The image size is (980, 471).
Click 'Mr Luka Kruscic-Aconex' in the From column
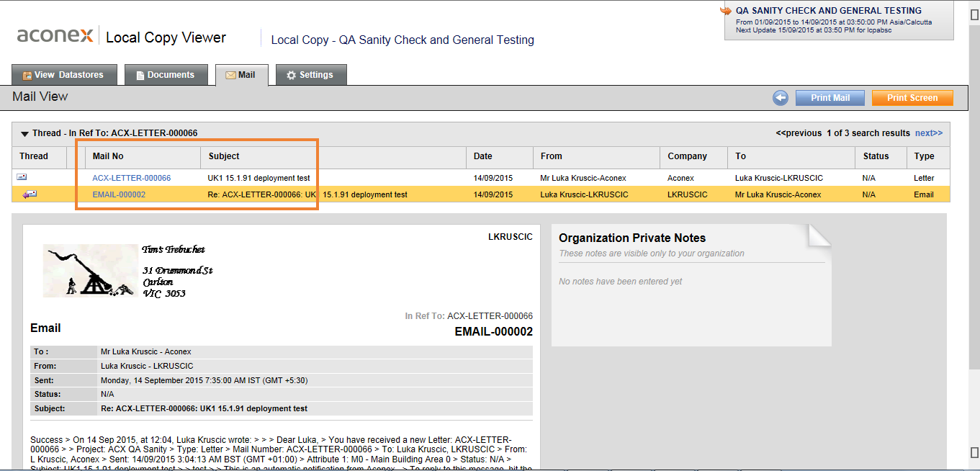(x=583, y=178)
